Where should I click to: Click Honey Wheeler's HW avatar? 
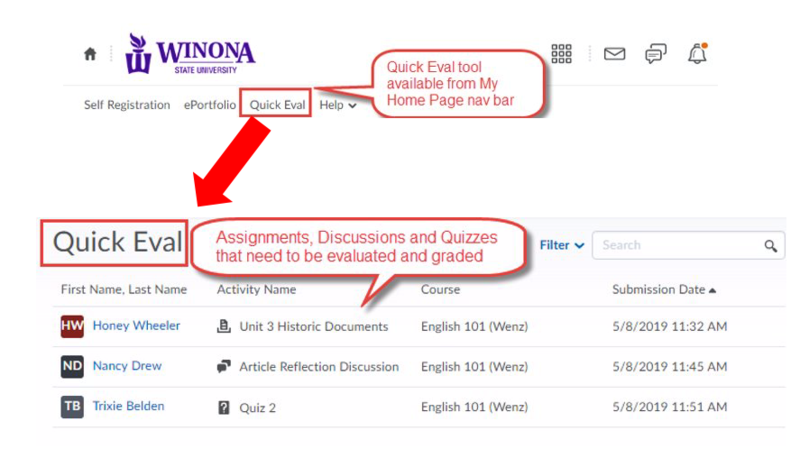72,326
